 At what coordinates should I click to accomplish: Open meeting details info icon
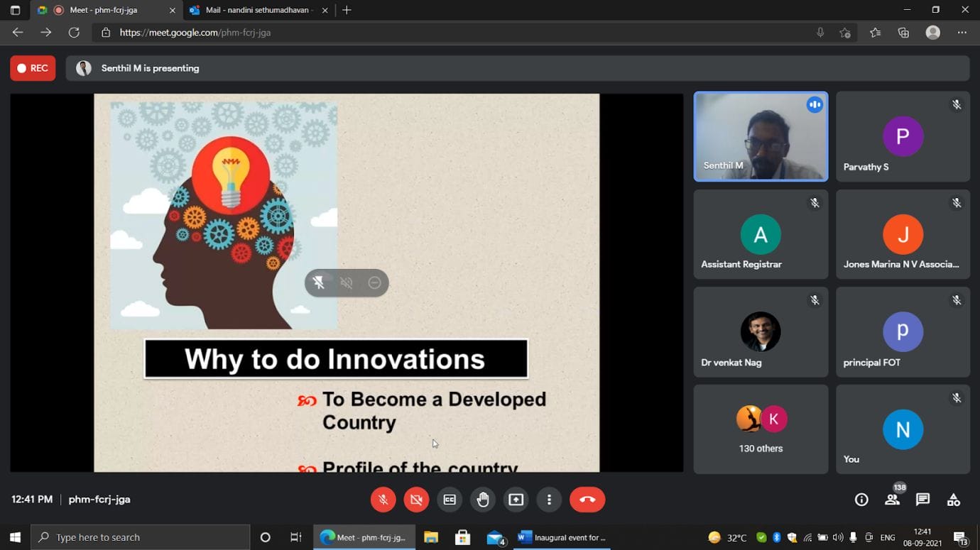point(861,500)
